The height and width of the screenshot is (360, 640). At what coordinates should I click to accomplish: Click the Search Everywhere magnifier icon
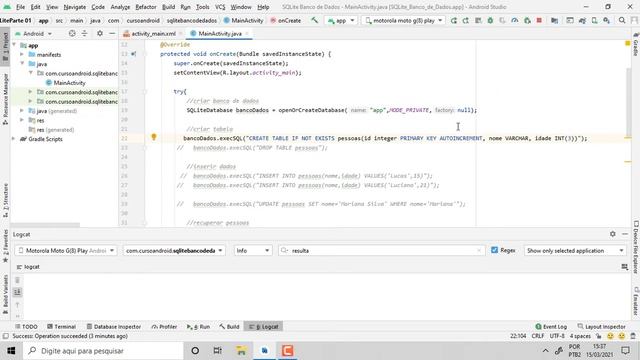pyautogui.click(x=622, y=20)
